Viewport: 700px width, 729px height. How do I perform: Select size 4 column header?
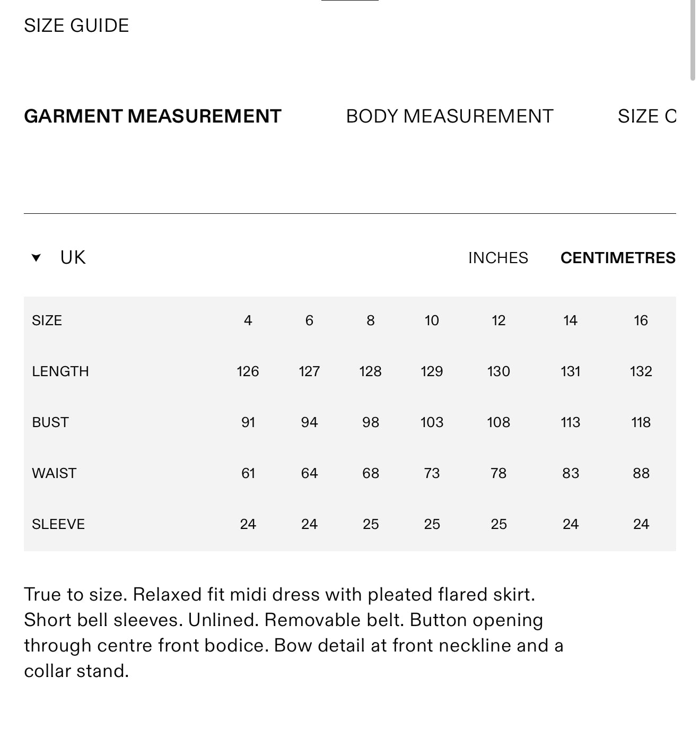248,320
